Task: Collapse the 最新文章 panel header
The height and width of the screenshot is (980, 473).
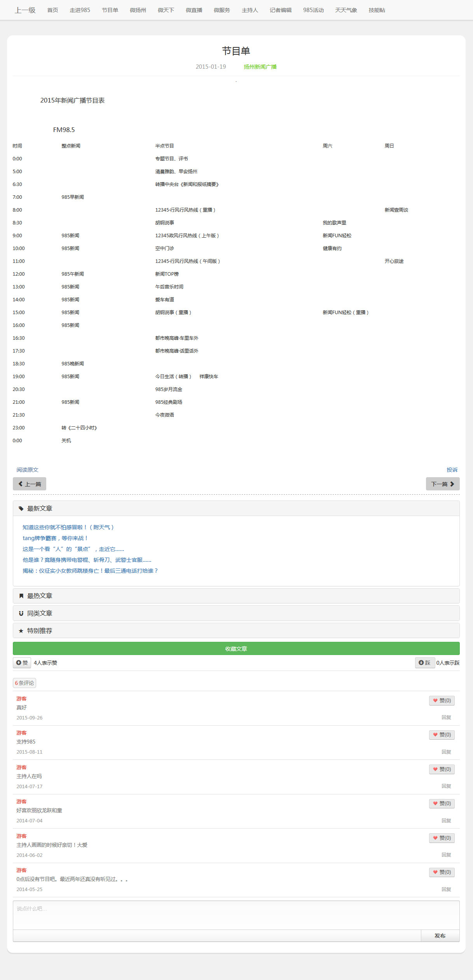Action: [236, 508]
